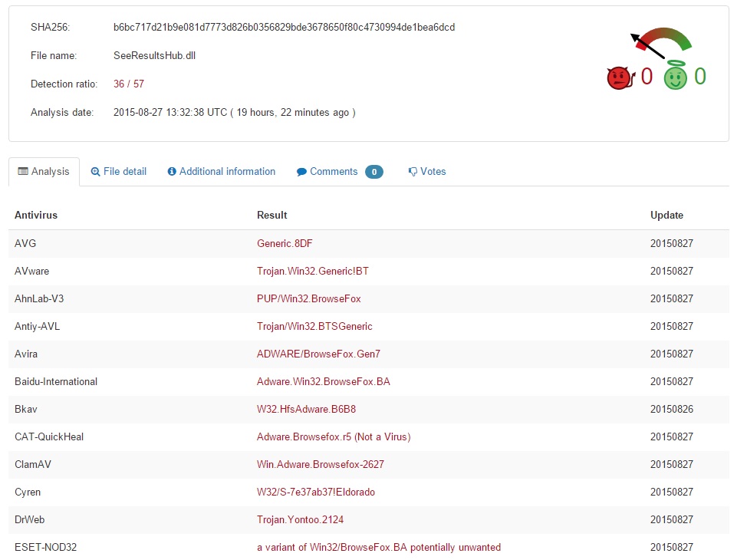Image resolution: width=747 pixels, height=560 pixels.
Task: Click the result Trojan/Win32.BTSGeneric
Action: [314, 327]
